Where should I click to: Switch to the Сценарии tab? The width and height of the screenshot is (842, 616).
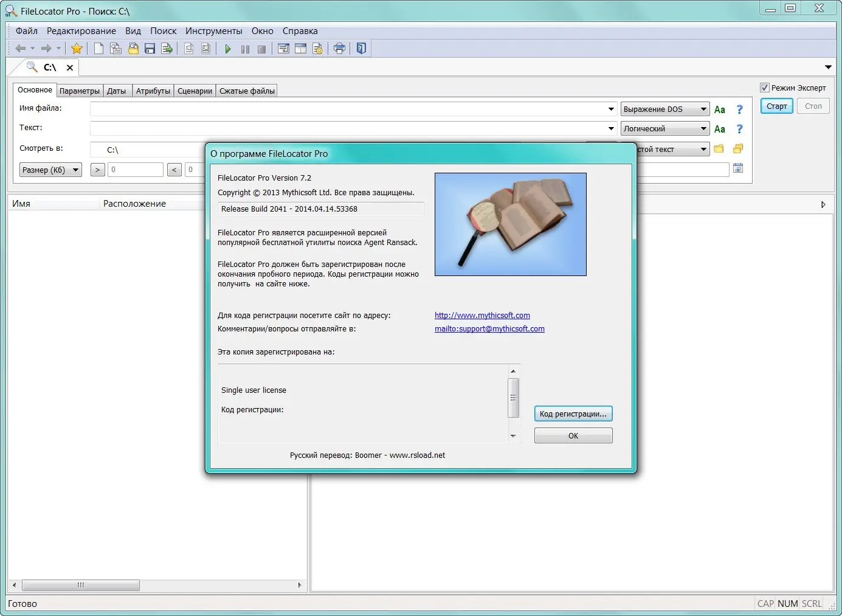[x=195, y=91]
